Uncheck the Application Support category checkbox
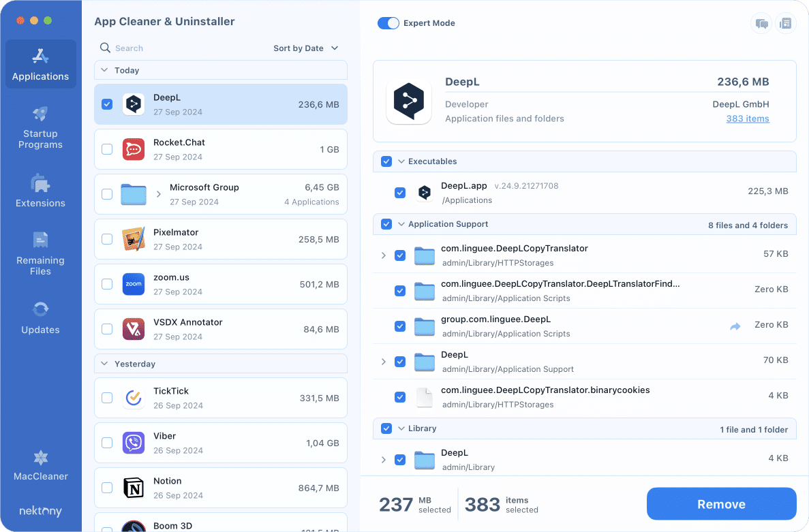 (x=386, y=224)
